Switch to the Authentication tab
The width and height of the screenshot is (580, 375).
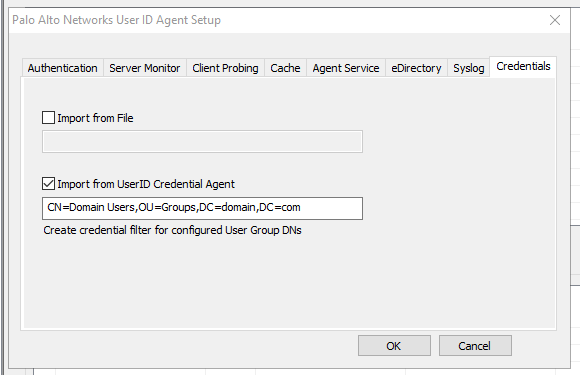pos(63,68)
